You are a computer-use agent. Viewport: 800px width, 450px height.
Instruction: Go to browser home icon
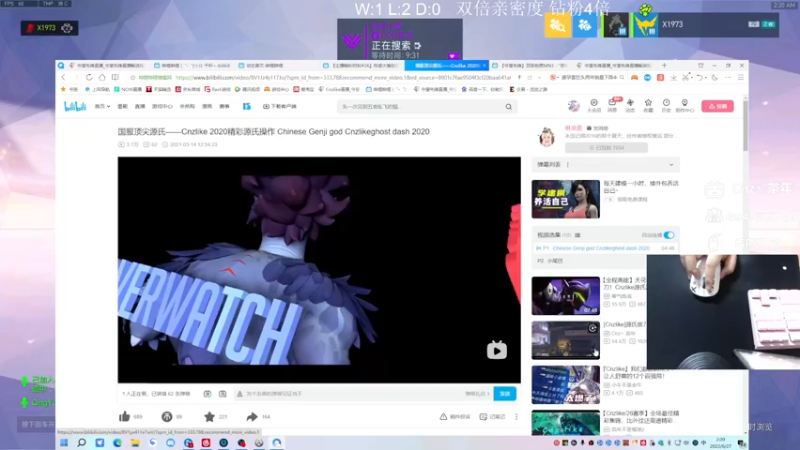(102, 78)
